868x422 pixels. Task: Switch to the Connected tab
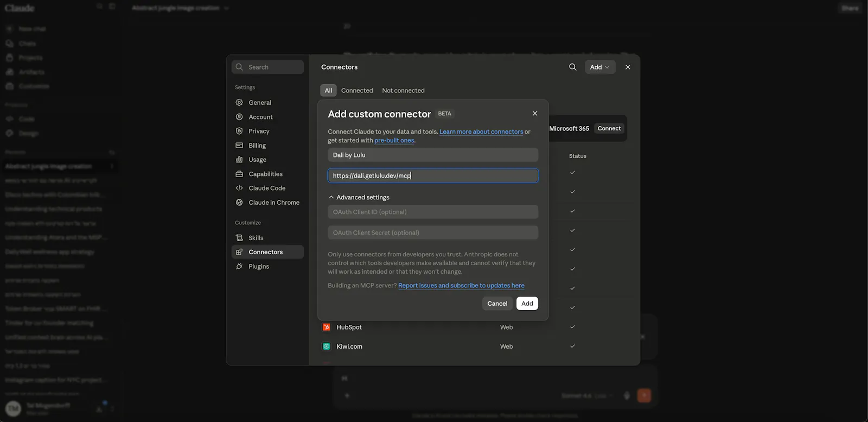(357, 91)
